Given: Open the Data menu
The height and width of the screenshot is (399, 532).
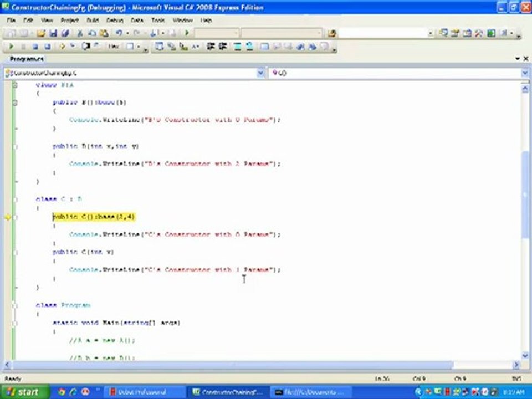Looking at the screenshot, I should tap(137, 21).
